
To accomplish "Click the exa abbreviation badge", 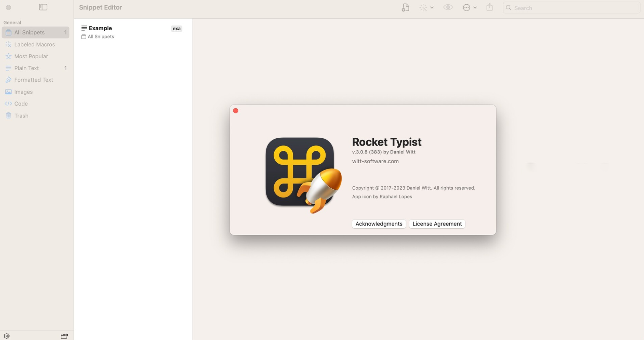I will [x=176, y=28].
